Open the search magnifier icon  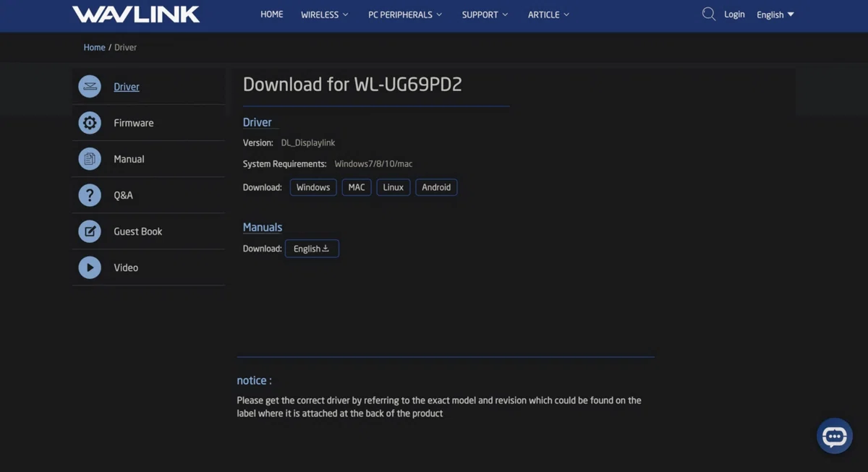[709, 14]
